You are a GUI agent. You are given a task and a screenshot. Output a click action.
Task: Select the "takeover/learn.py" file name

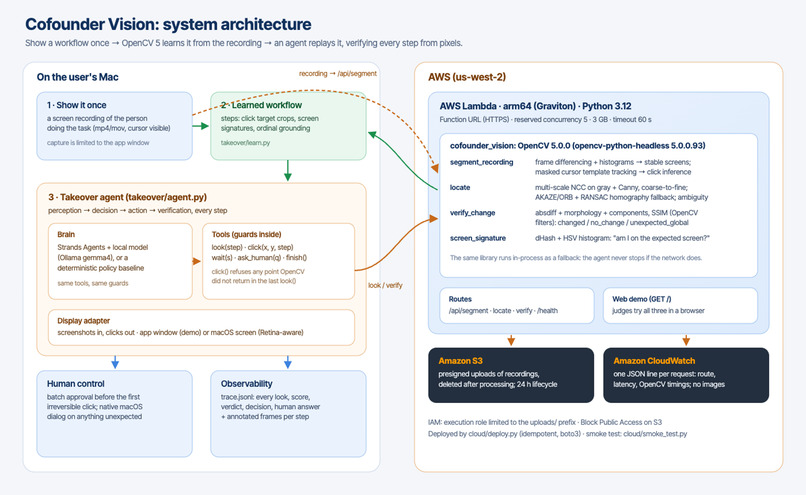[x=245, y=143]
